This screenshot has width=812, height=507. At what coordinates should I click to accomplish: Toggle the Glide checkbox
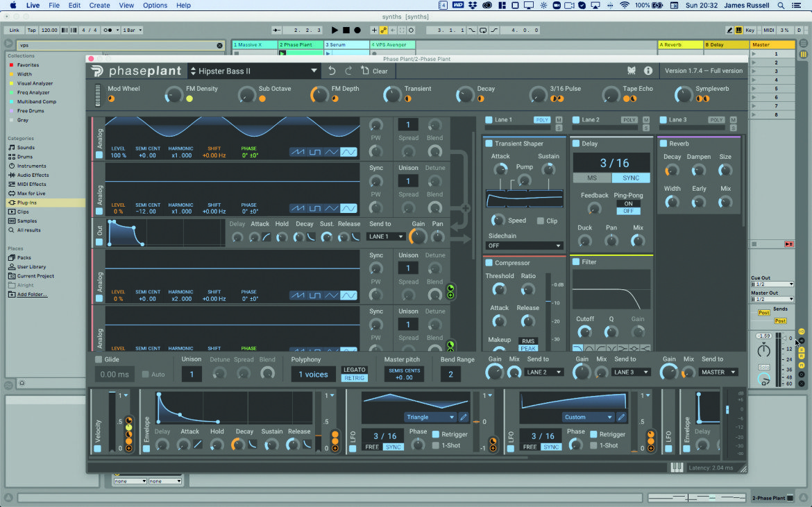99,359
